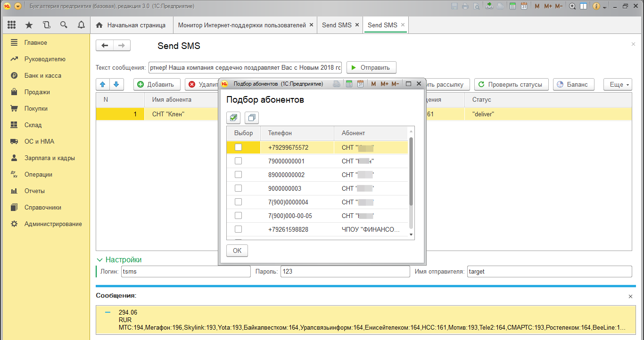This screenshot has height=340, width=644.
Task: Click the Добавить button
Action: coord(157,84)
